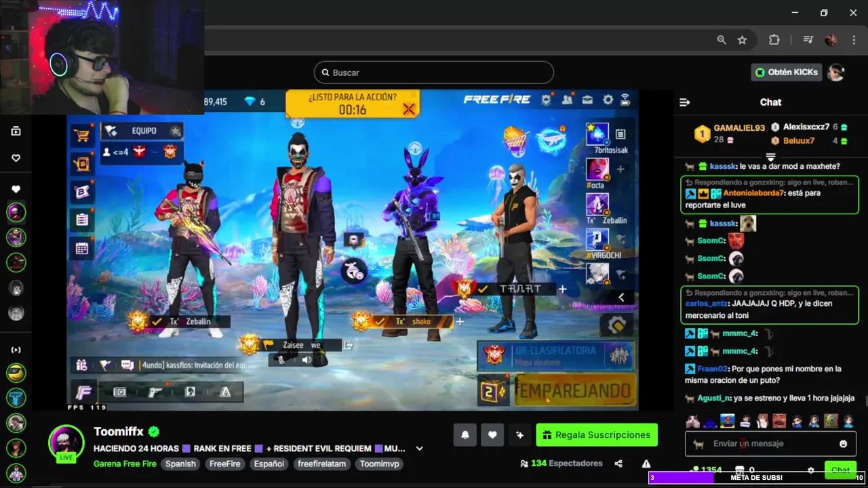Select the Spanish tag

[x=180, y=464]
